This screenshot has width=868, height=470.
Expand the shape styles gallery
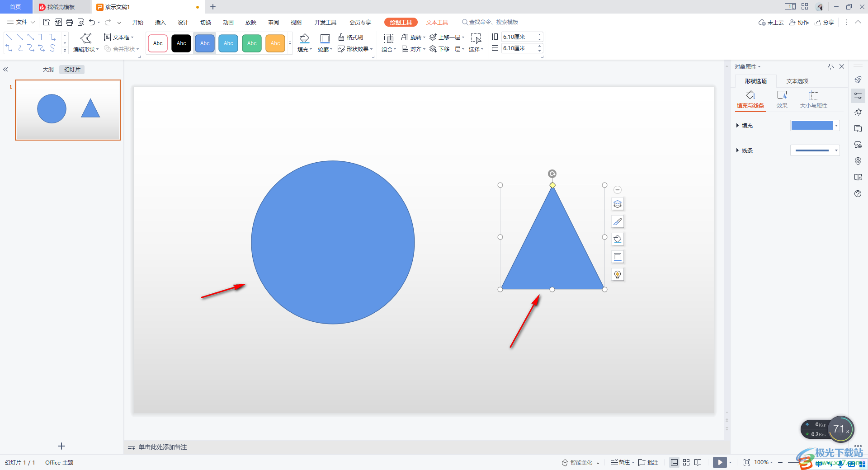(290, 43)
